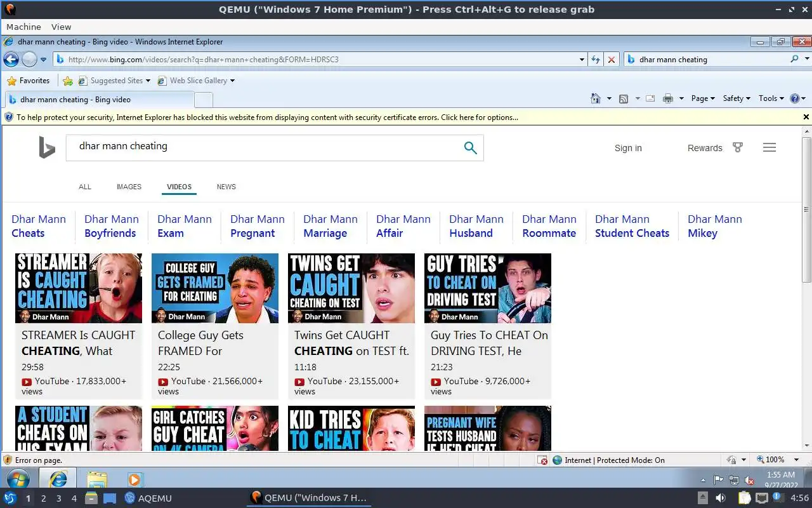Click the Help question mark icon
This screenshot has width=812, height=508.
point(794,98)
